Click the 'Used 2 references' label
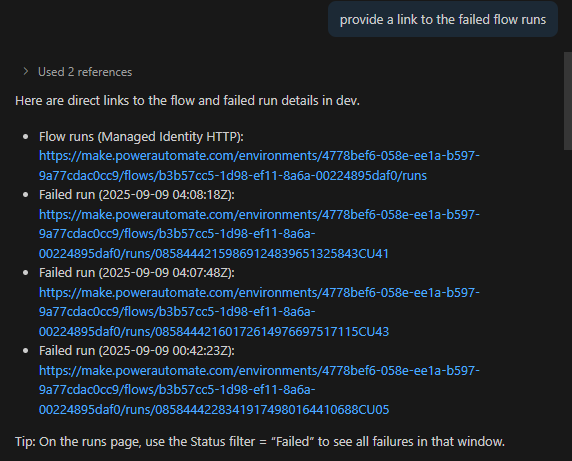572x461 pixels. [85, 72]
